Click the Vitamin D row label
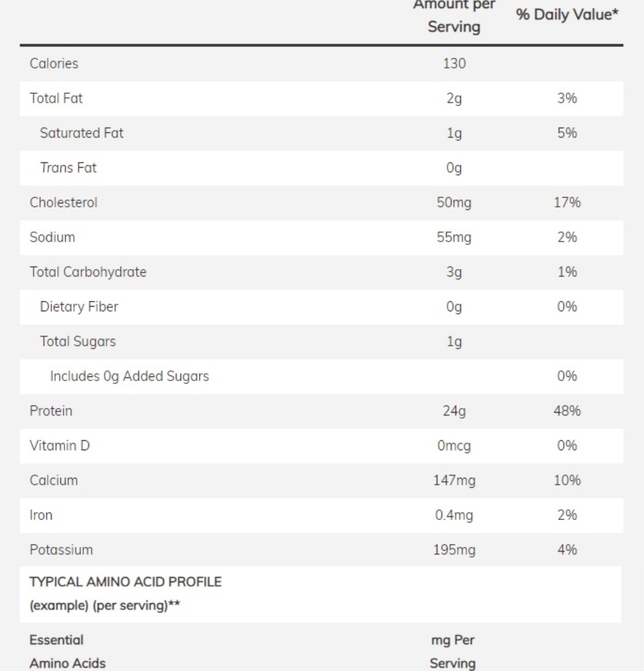 pos(60,446)
